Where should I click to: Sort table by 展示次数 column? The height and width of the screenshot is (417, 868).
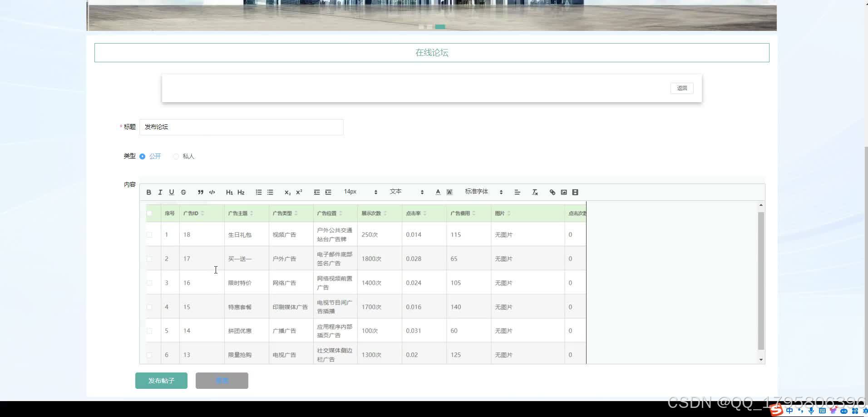tap(385, 213)
